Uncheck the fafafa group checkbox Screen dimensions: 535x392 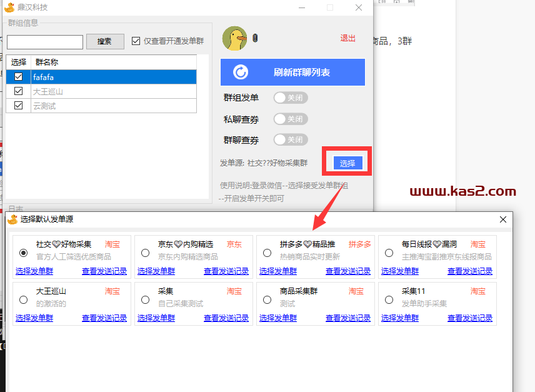(18, 77)
